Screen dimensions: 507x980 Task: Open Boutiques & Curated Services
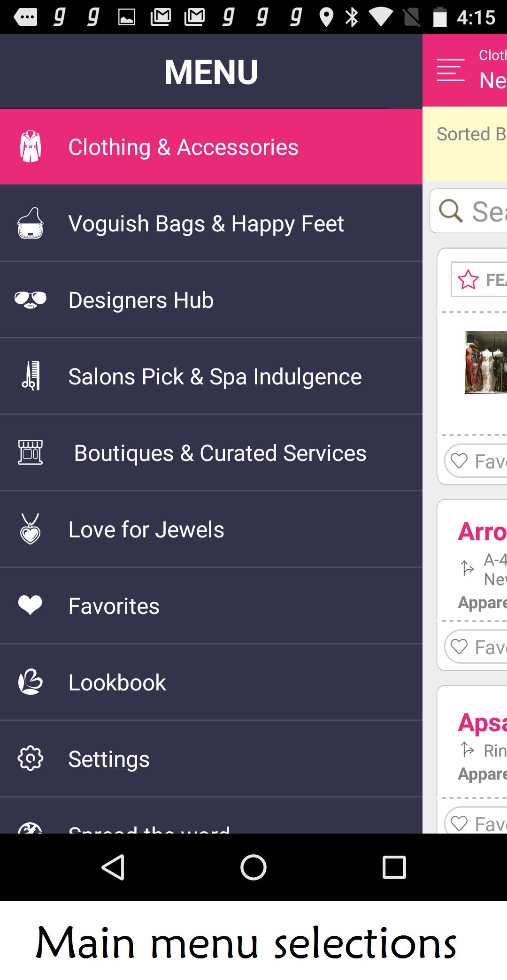click(220, 453)
